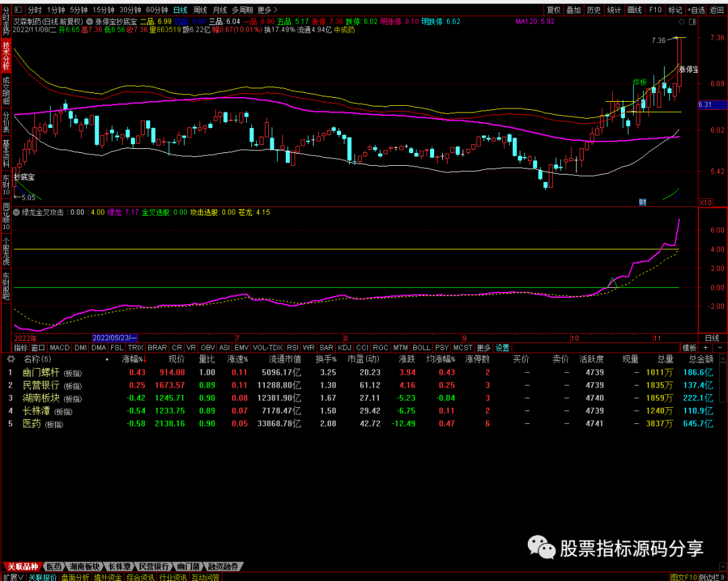Screen dimensions: 728x581
Task: Open 基本资料 in left sidebar
Action: [6, 153]
